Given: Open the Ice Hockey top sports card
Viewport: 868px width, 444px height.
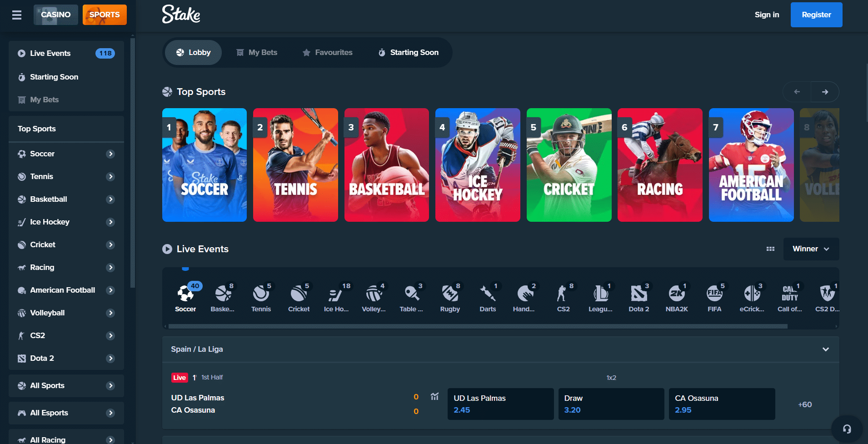Looking at the screenshot, I should pos(478,165).
